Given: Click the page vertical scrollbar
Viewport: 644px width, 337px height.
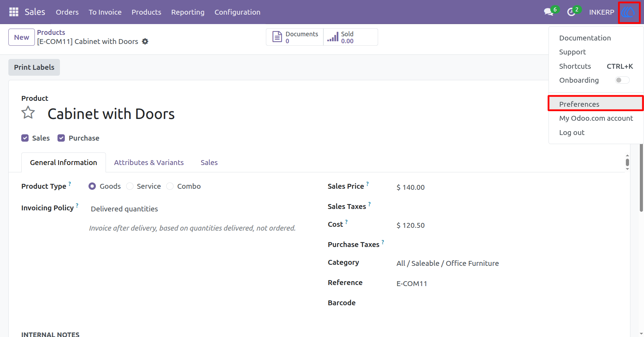Looking at the screenshot, I should tap(641, 178).
